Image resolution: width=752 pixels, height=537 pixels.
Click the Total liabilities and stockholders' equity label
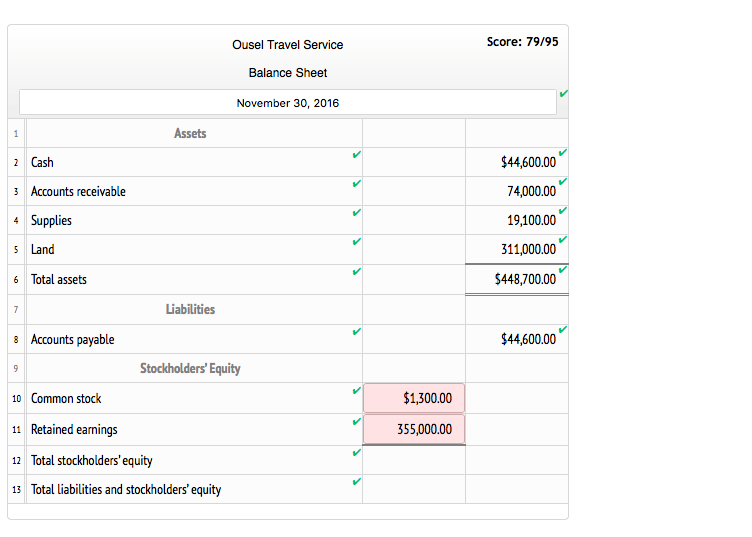(126, 490)
